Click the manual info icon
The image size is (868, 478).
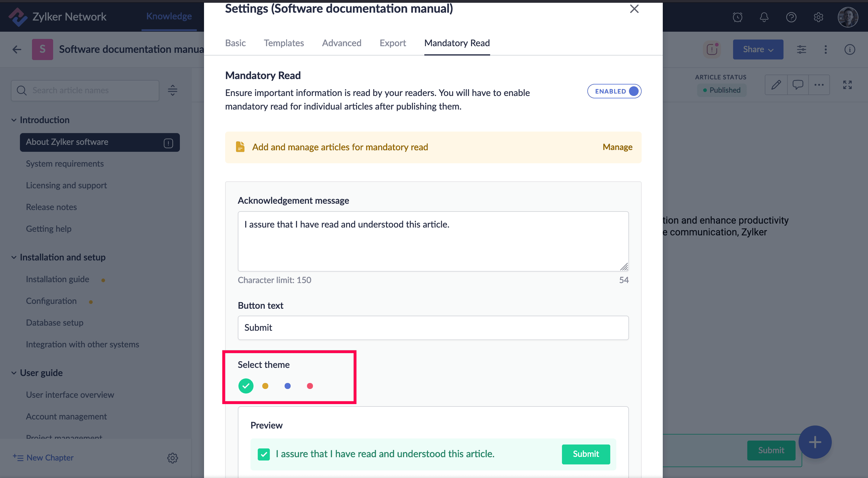[850, 49]
